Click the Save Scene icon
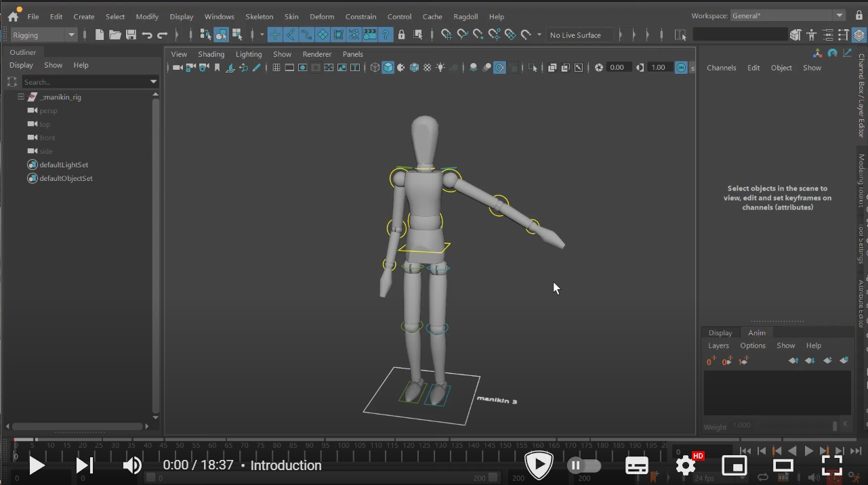868x485 pixels. click(131, 35)
